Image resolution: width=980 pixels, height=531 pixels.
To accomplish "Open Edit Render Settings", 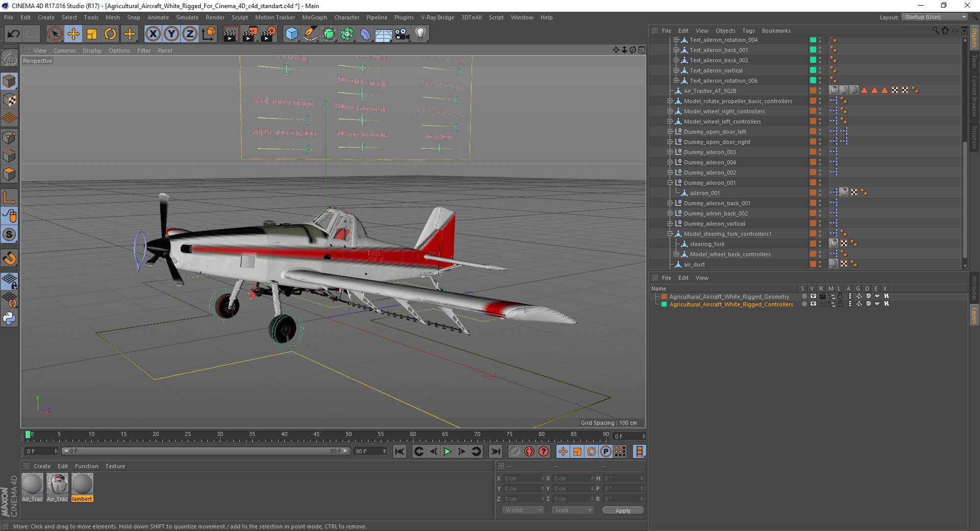I will 268,34.
